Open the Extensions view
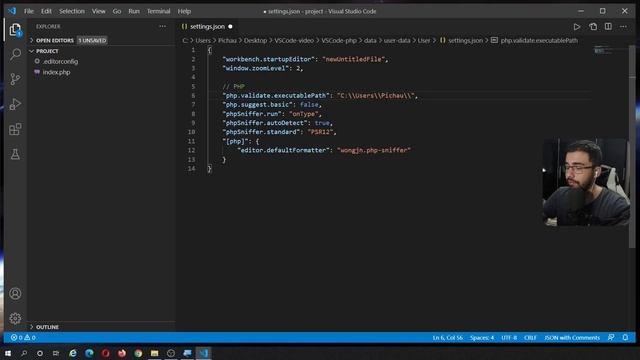Image resolution: width=640 pixels, height=360 pixels. pos(15,129)
